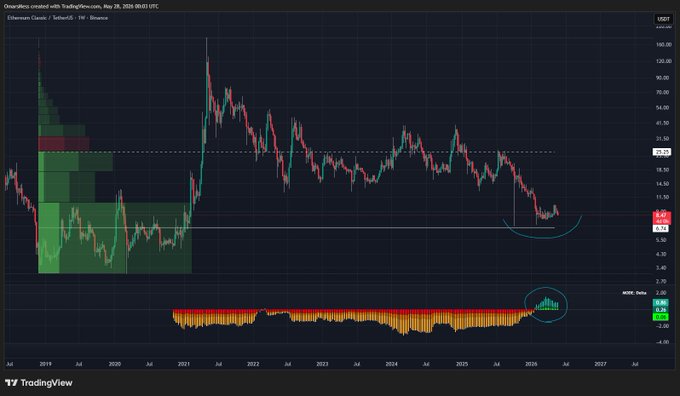Click the MODE: Delta indicator label
The width and height of the screenshot is (680, 396).
coord(634,293)
